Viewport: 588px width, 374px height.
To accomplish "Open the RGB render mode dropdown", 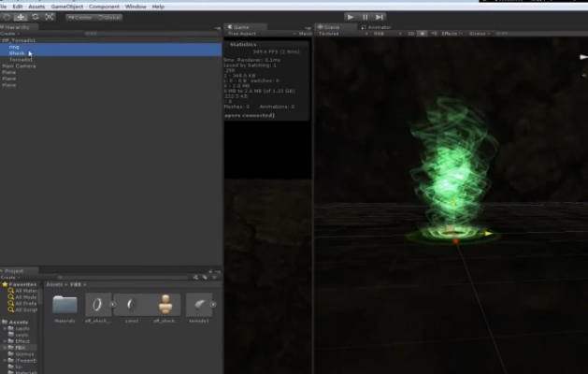I will [387, 34].
